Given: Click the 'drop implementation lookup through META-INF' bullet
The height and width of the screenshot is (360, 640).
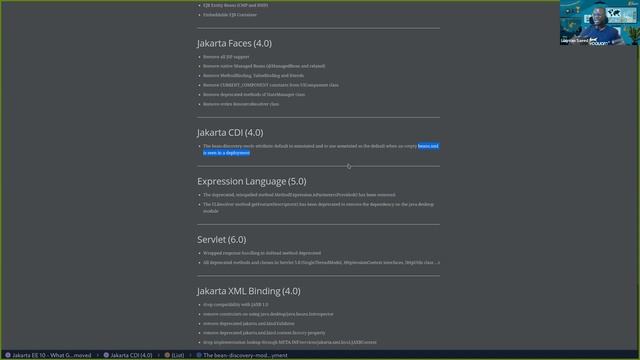Looking at the screenshot, I should (290, 342).
